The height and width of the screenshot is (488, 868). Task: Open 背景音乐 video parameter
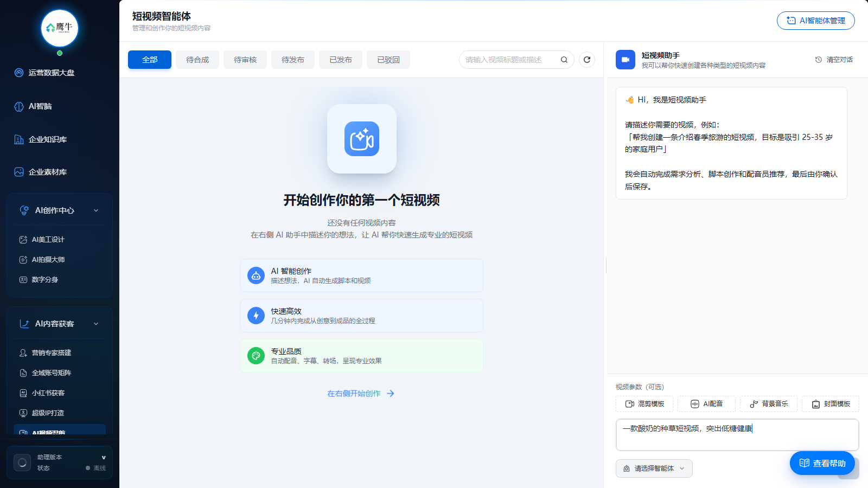coord(769,404)
